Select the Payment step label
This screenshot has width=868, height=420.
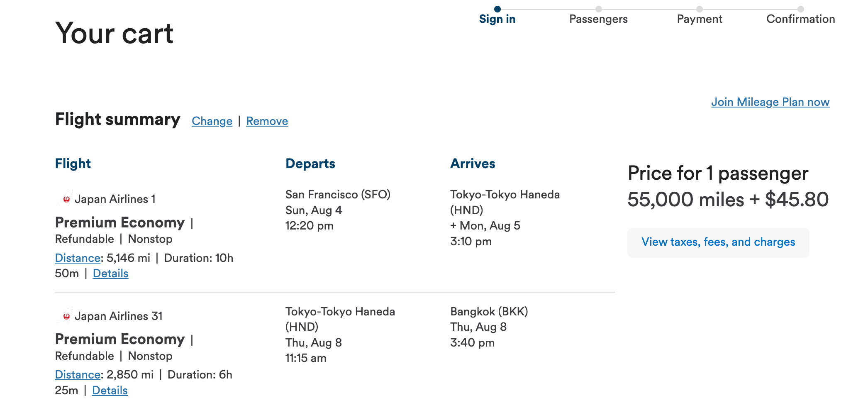point(700,19)
